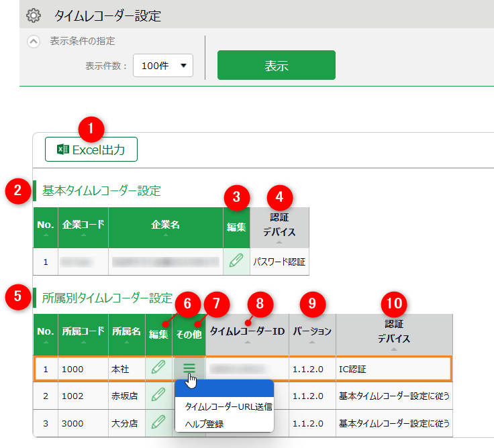This screenshot has height=448, width=494.
Task: Open the 表示件数 100件 dropdown
Action: tap(163, 66)
